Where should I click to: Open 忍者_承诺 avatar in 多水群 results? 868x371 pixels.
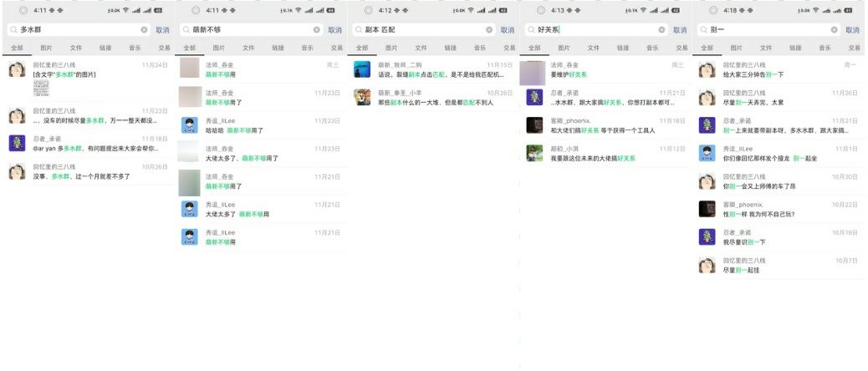click(18, 143)
